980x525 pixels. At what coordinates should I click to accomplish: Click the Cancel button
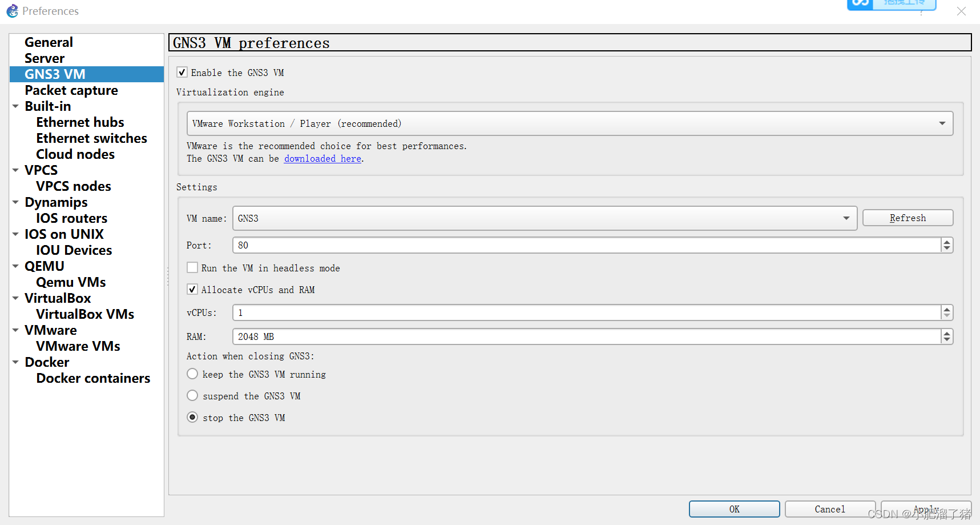(830, 509)
